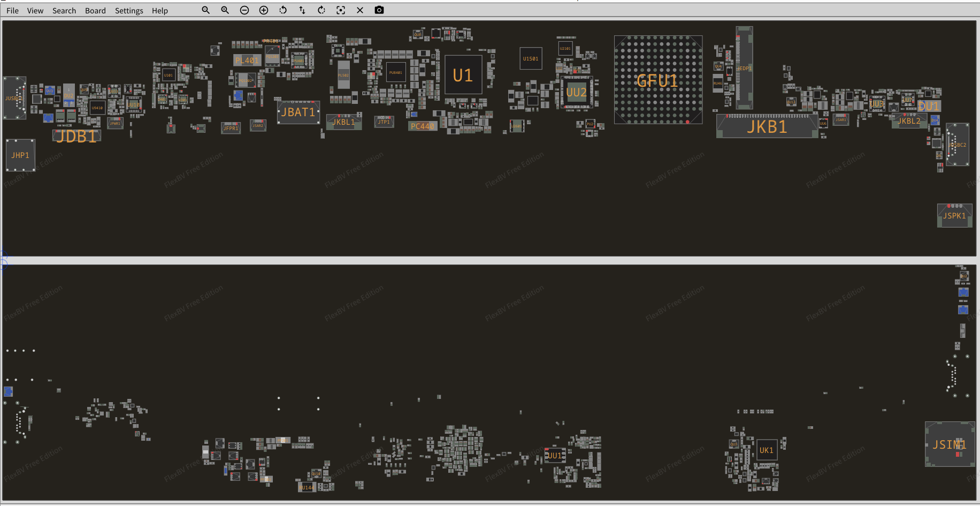Open the View menu
The width and height of the screenshot is (980, 506).
point(35,11)
